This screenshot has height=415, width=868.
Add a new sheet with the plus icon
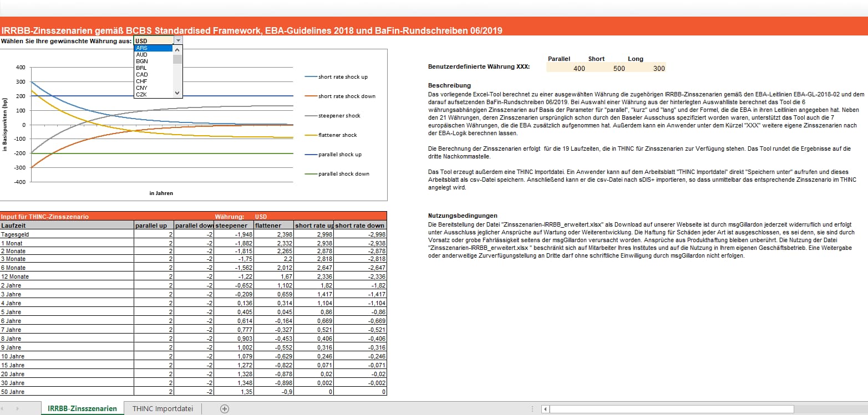tap(225, 409)
